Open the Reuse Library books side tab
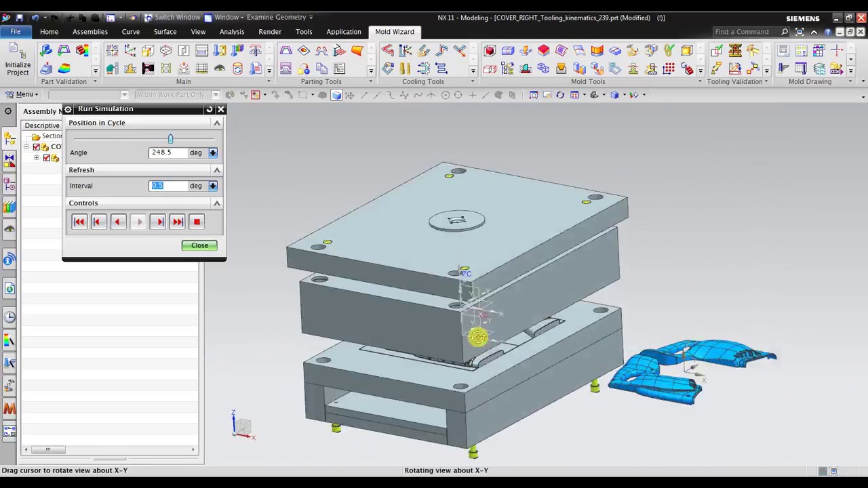 tap(9, 206)
